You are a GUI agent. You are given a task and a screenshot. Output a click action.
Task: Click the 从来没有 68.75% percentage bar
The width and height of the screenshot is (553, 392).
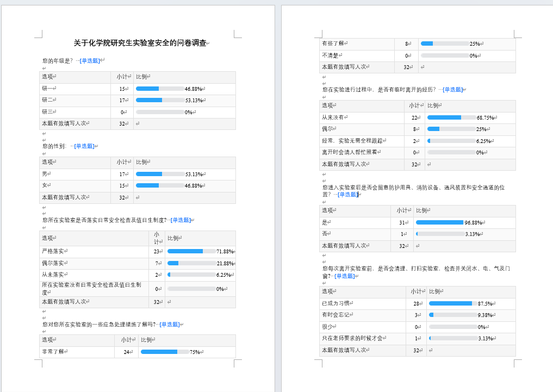[451, 117]
